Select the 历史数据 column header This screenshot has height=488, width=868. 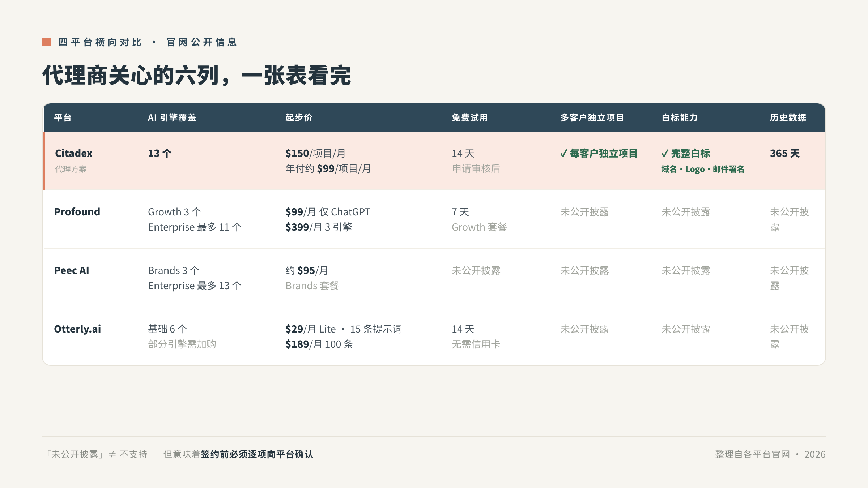point(788,117)
